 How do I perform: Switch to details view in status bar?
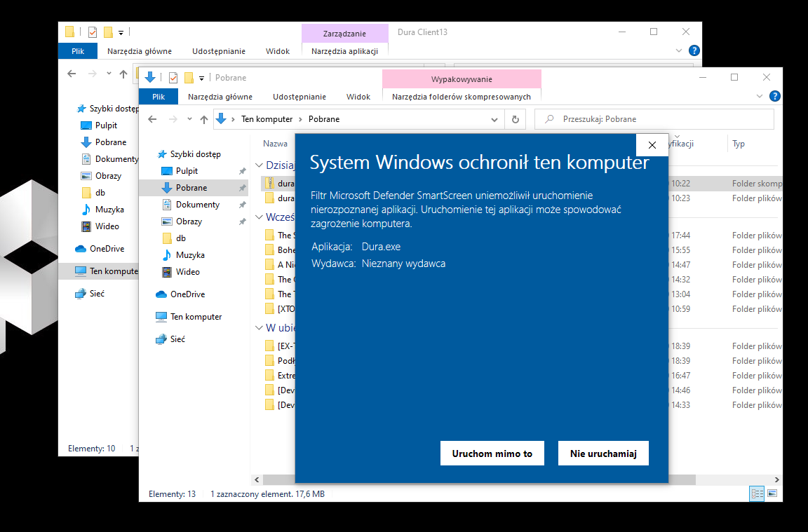point(757,493)
